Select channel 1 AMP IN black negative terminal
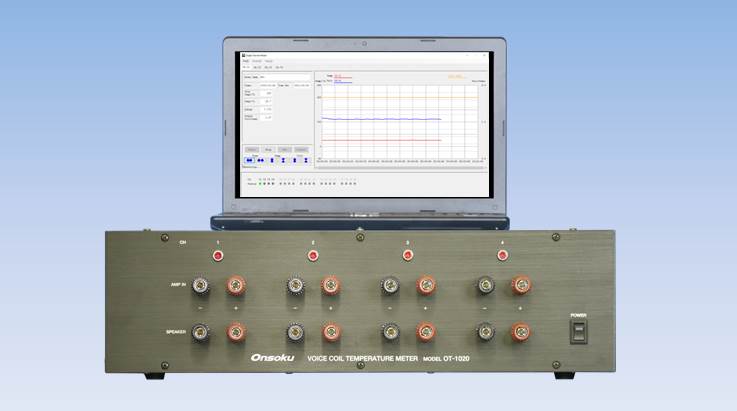The image size is (737, 411). click(x=201, y=285)
